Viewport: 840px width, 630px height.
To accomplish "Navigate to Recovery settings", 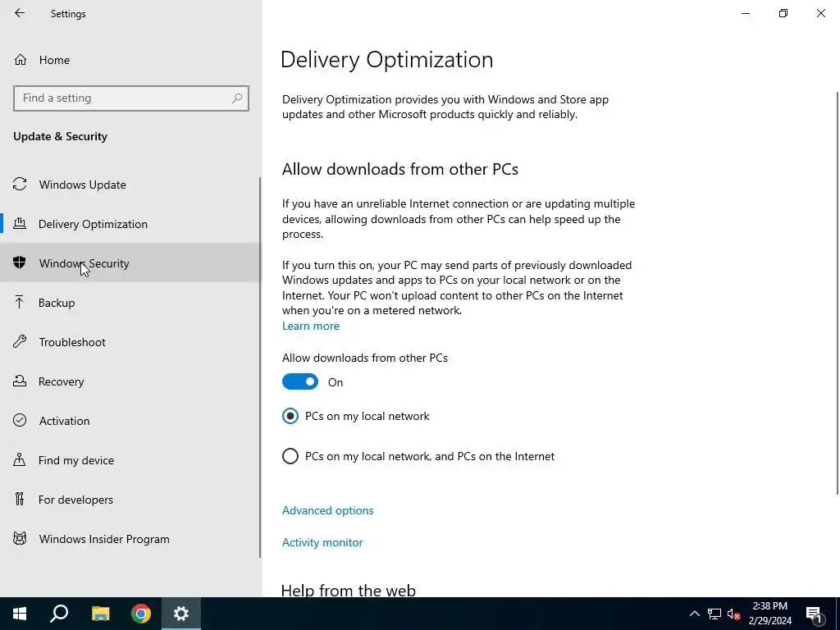I will click(130, 381).
